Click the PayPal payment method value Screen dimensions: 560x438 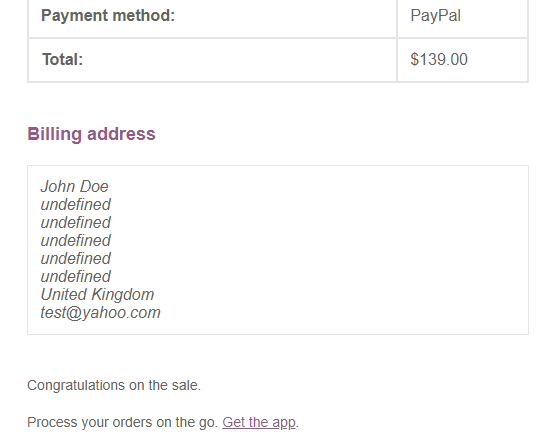click(x=435, y=16)
